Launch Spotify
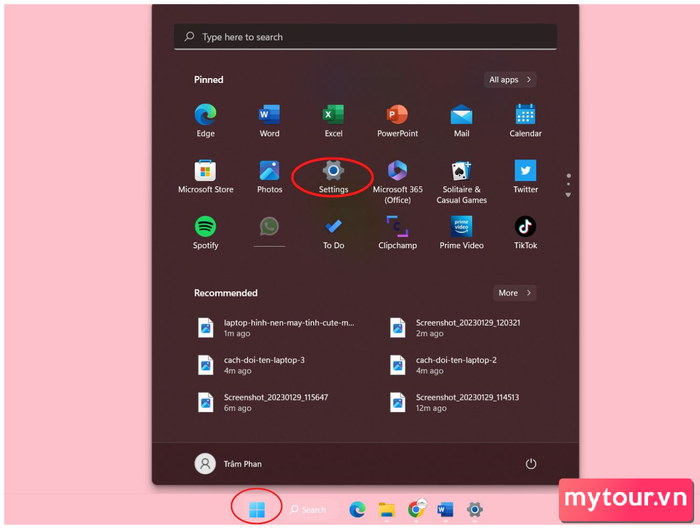 [205, 232]
